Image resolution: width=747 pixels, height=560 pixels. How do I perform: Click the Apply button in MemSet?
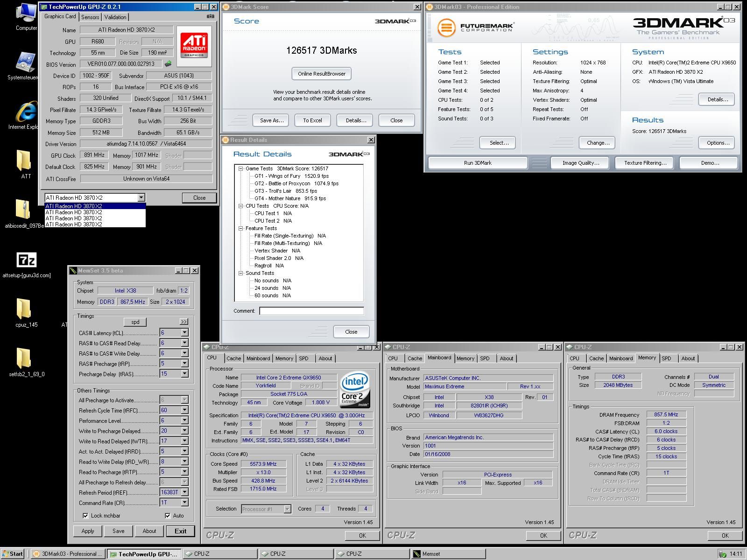[88, 531]
